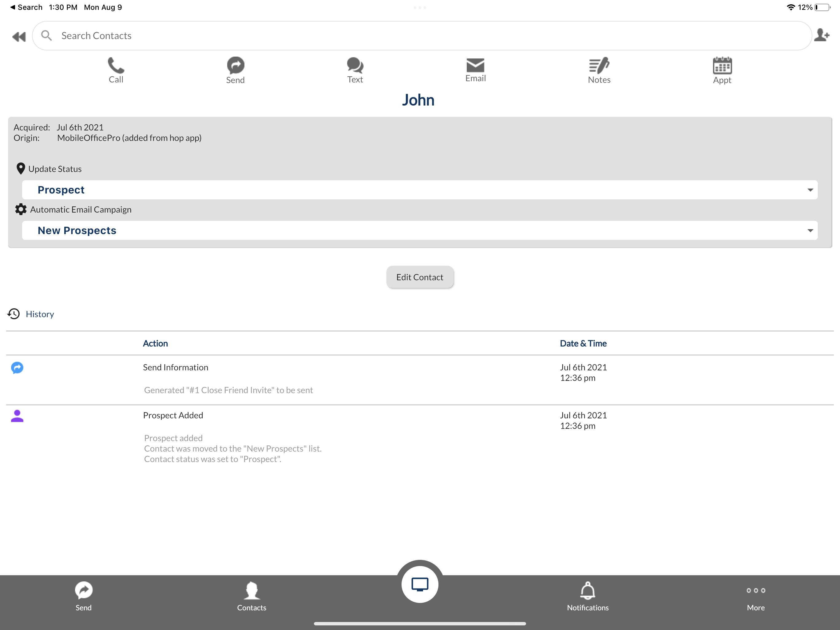The image size is (840, 630).
Task: Switch to the Contacts tab
Action: (x=252, y=596)
